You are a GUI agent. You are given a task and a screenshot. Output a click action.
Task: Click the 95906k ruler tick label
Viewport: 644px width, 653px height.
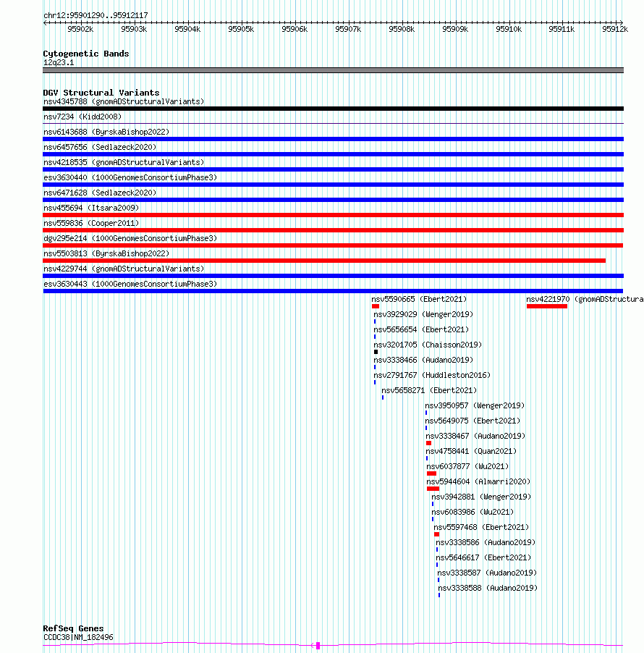click(295, 29)
